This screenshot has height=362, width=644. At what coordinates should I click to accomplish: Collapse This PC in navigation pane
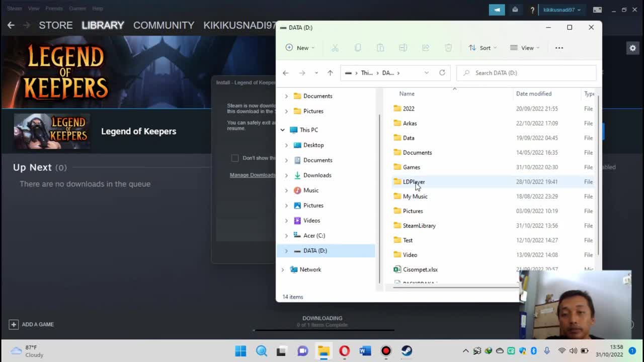coord(283,130)
